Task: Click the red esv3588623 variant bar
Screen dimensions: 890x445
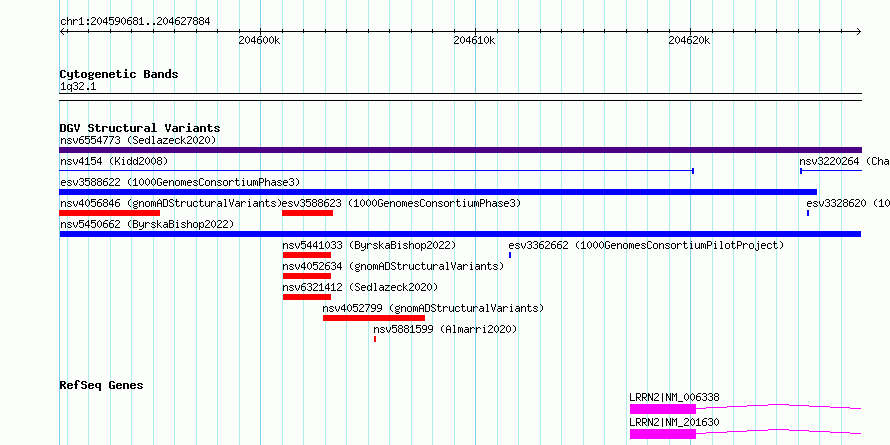Action: [308, 213]
